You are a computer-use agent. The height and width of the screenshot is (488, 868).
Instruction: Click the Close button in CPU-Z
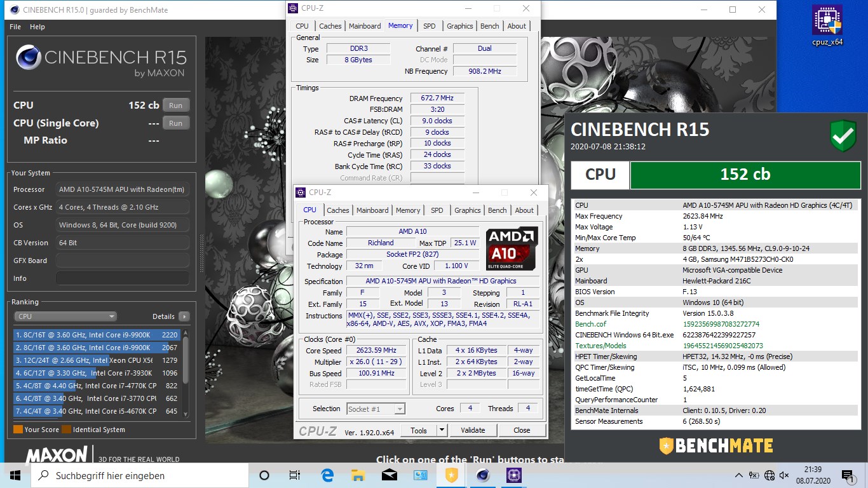522,430
